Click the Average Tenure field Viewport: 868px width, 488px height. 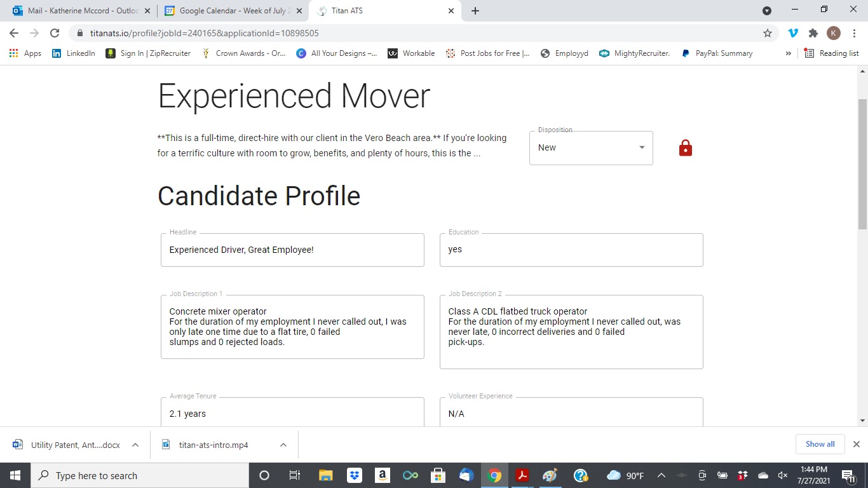[292, 412]
